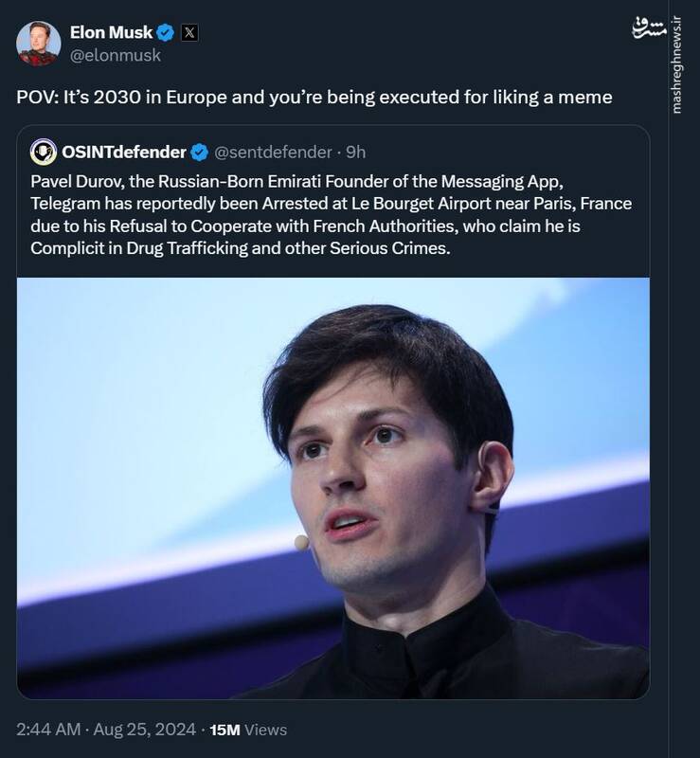Open the photo in the quoted post
700x758 pixels.
pos(333,487)
